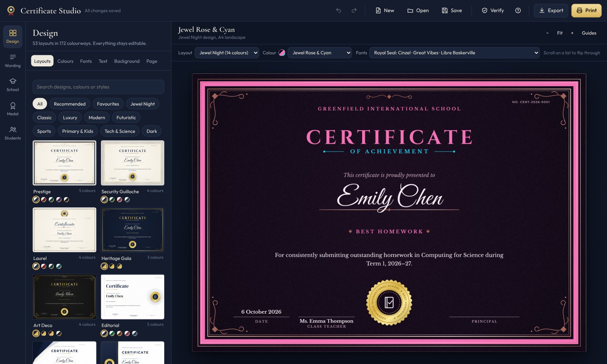Click the NO. CERT-2026-0001 serial number

point(531,102)
